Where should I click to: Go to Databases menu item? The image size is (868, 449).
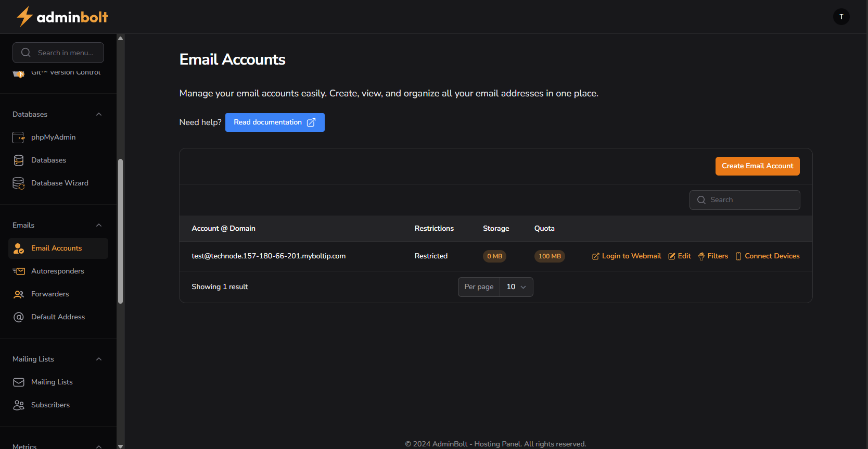[x=48, y=160]
